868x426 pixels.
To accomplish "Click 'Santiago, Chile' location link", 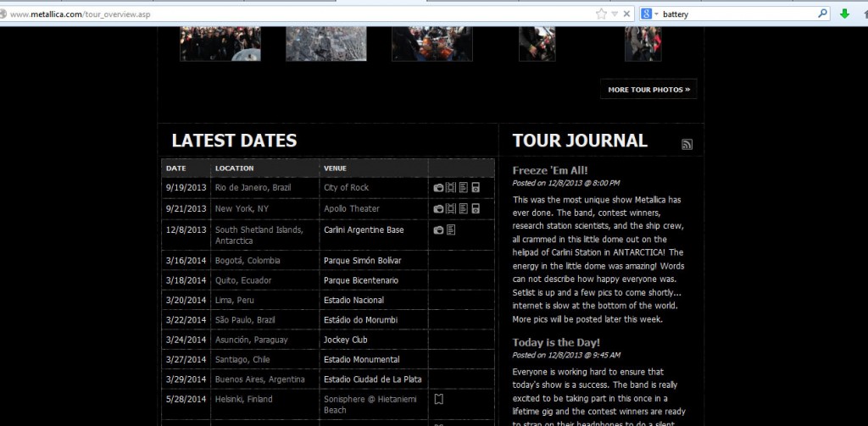I will [x=242, y=360].
